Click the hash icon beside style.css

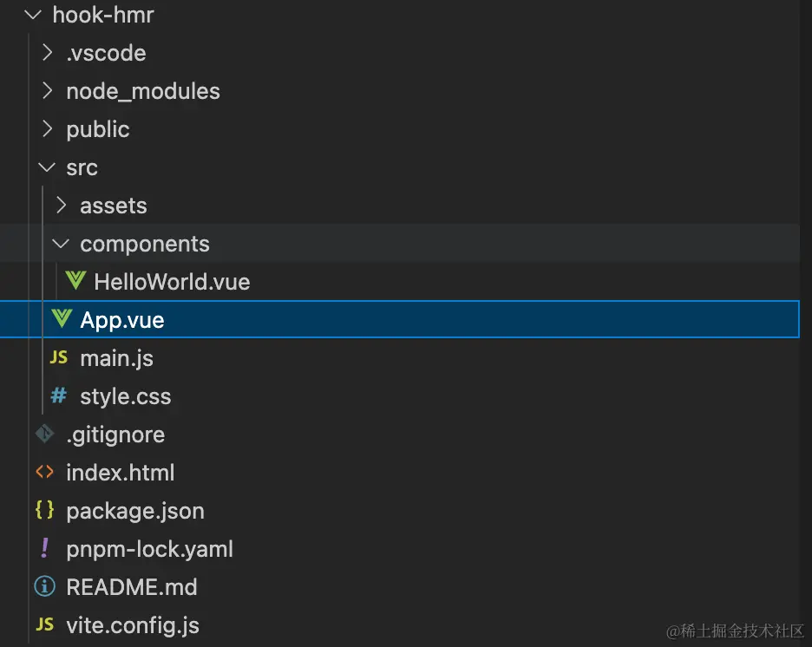[58, 396]
